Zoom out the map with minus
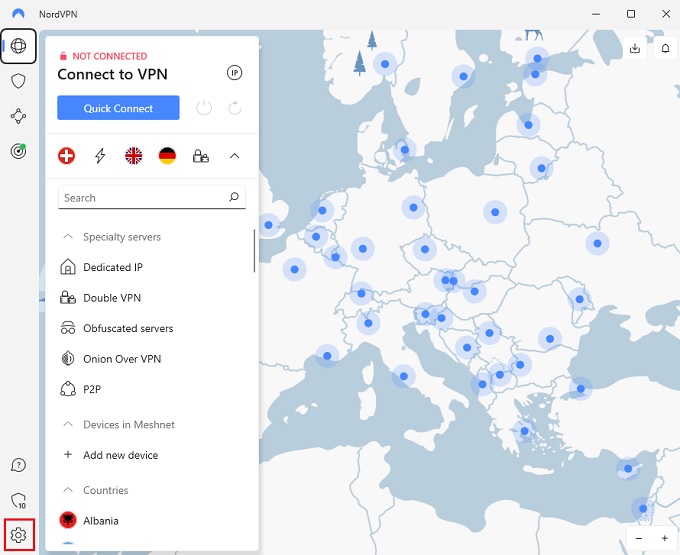 tap(638, 539)
